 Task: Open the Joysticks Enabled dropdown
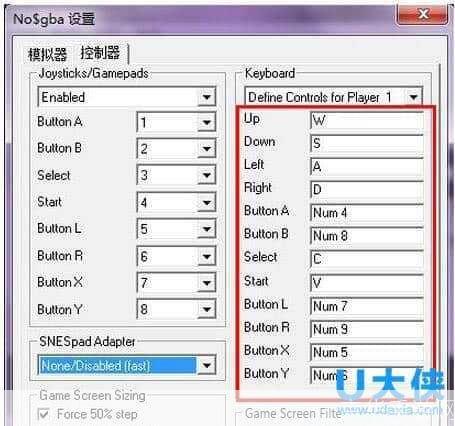127,97
